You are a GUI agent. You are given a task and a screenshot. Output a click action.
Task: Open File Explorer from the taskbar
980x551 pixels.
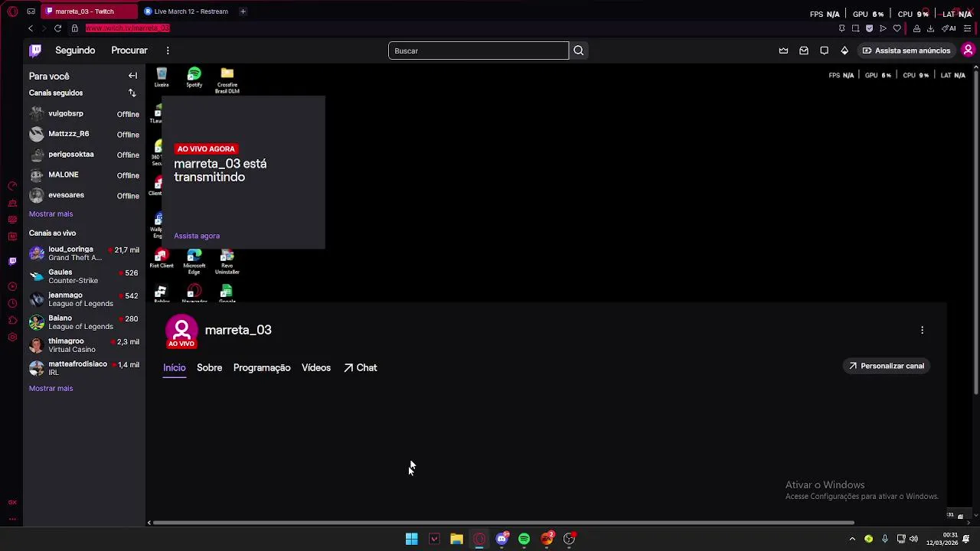[456, 539]
